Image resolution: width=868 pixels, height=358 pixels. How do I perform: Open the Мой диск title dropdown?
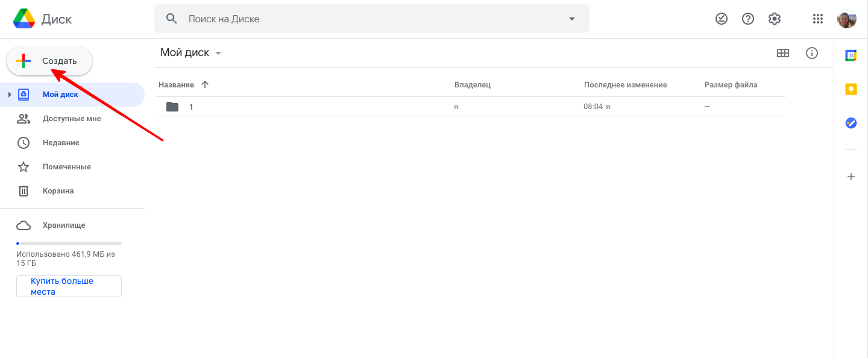[218, 53]
